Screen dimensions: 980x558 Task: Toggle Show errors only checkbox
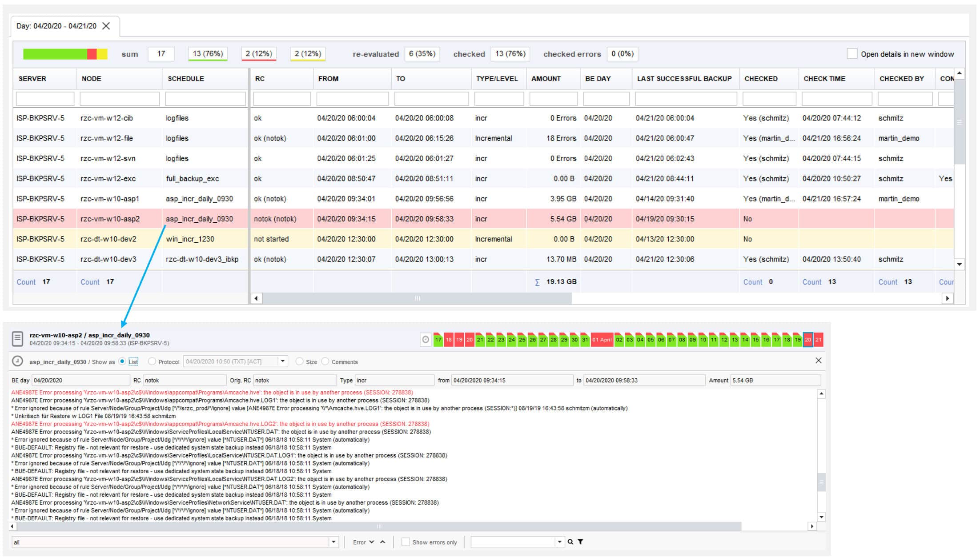[406, 542]
